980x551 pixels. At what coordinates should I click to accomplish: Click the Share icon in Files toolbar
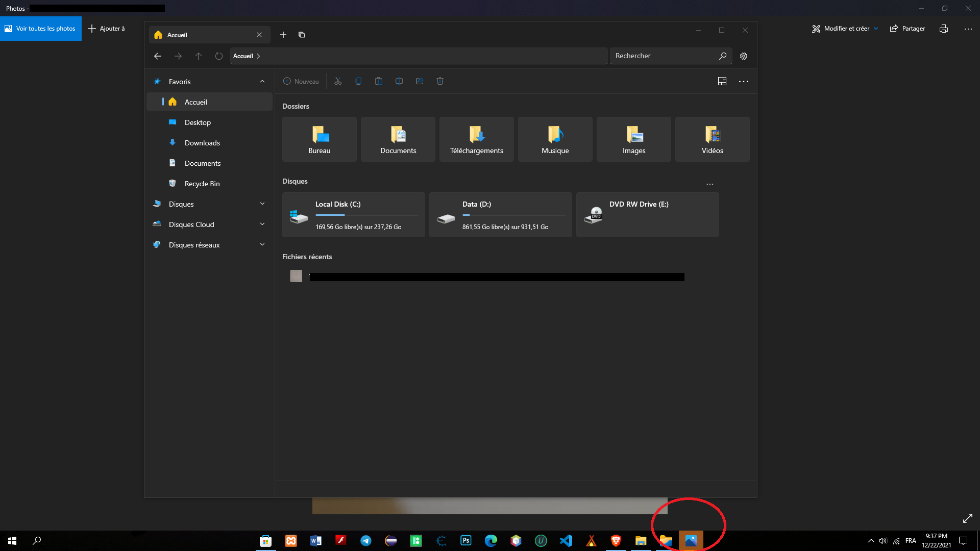420,81
